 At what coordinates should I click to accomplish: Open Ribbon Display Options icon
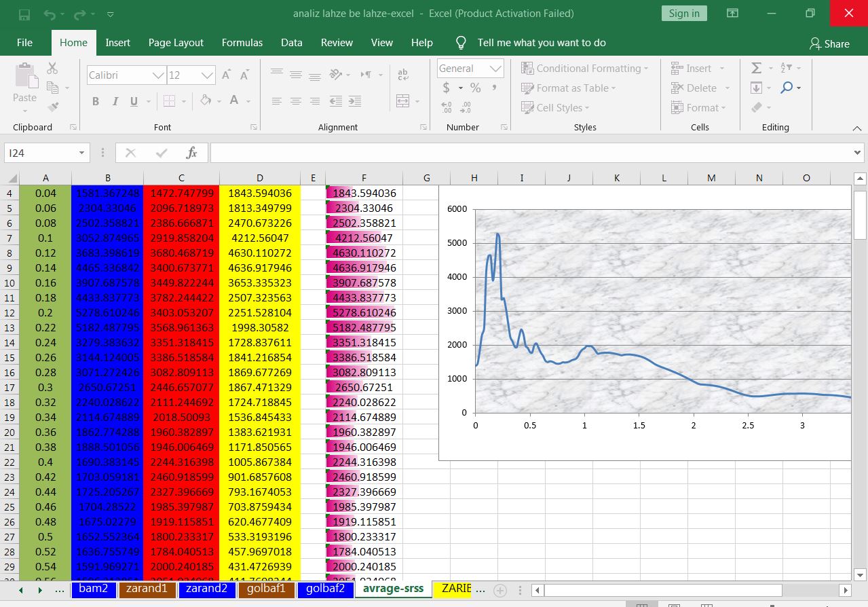point(732,14)
